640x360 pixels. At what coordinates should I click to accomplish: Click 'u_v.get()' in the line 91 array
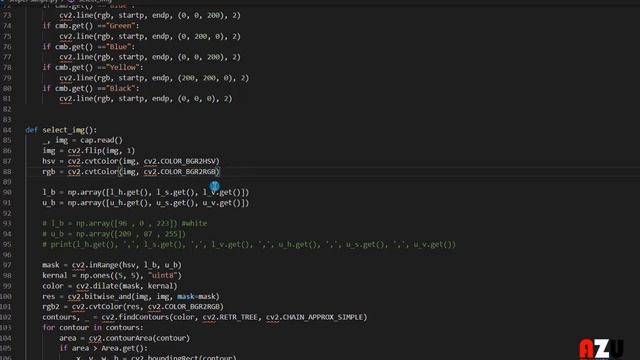(x=222, y=203)
